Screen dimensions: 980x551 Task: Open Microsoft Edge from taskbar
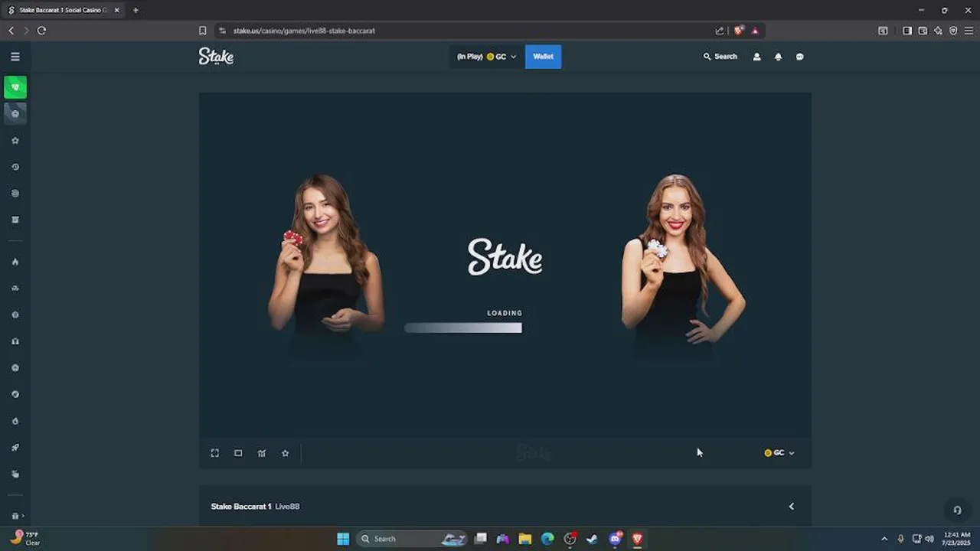coord(547,539)
